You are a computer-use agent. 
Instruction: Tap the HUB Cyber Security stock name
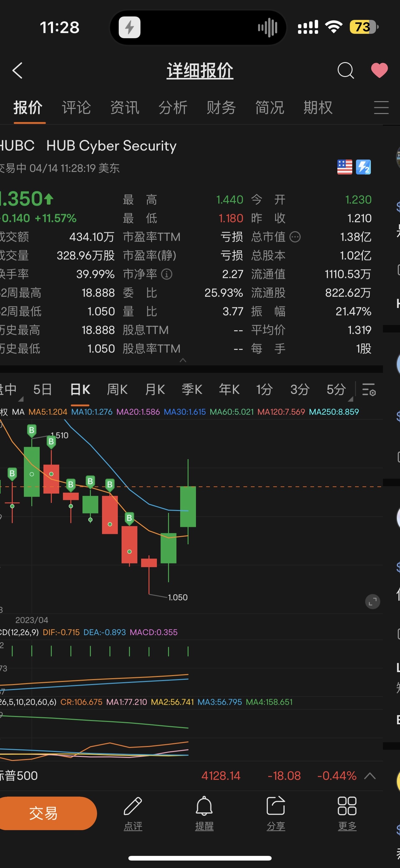pos(111,146)
